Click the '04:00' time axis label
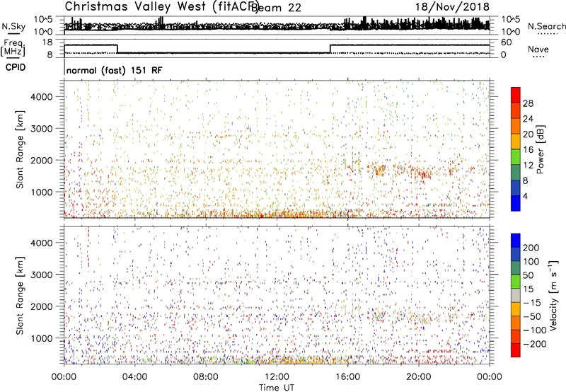 coord(134,377)
